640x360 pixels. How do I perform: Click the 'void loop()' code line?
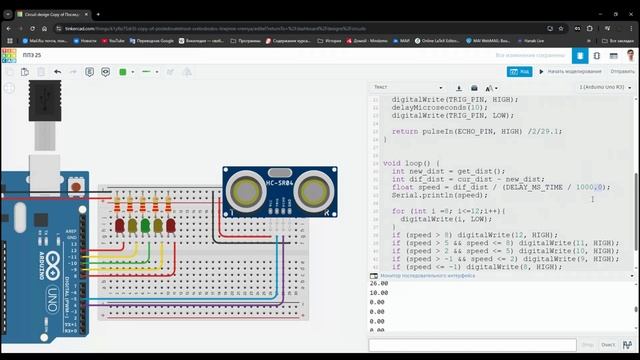(411, 163)
